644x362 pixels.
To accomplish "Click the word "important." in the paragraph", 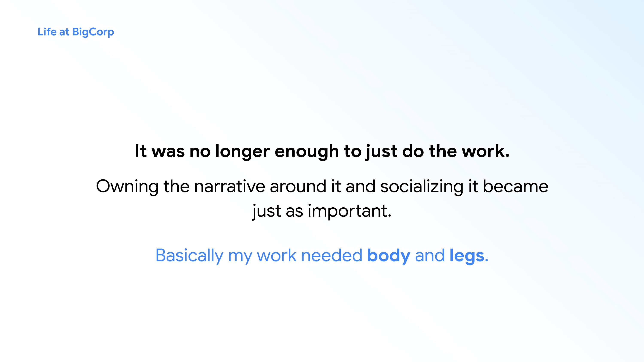I will [349, 211].
